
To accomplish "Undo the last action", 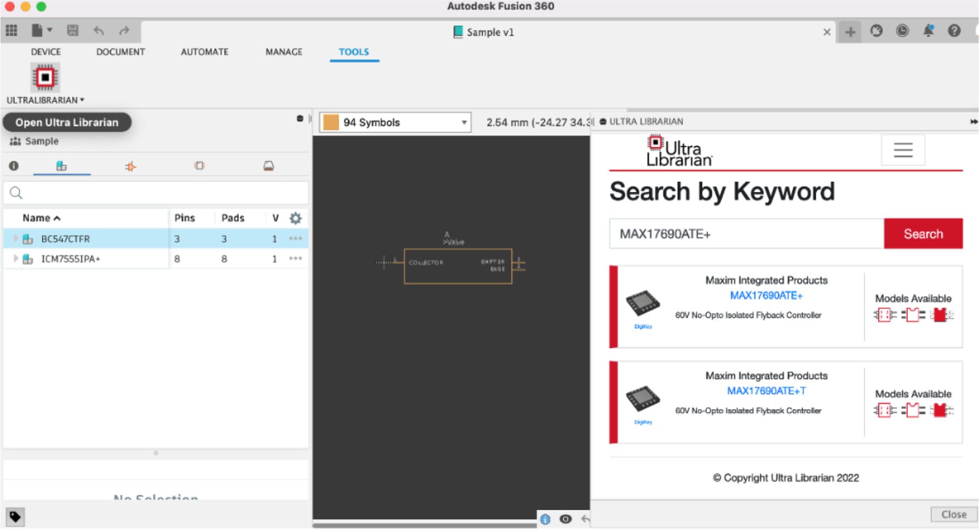I will tap(99, 31).
